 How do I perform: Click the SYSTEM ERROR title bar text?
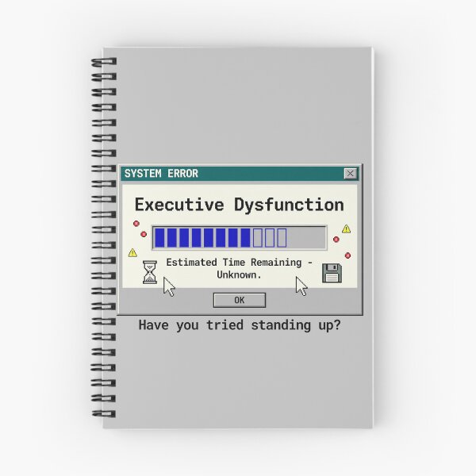(x=161, y=173)
